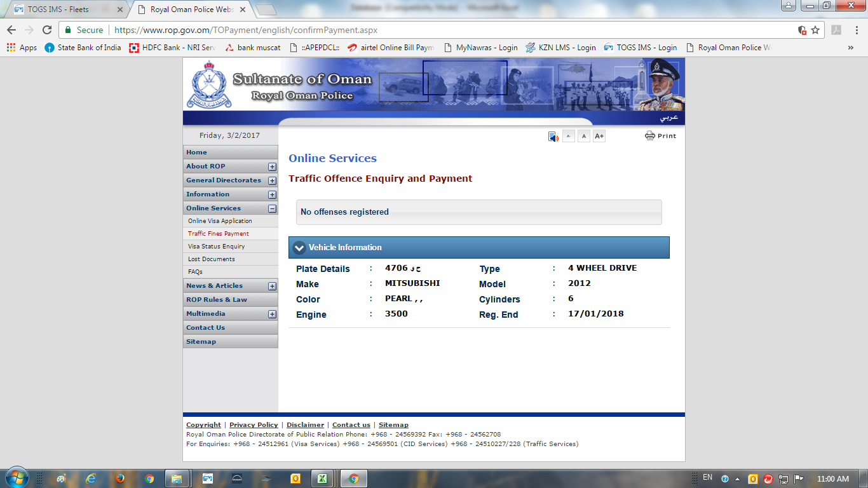868x488 pixels.
Task: Expand the General Directorates section
Action: pos(272,180)
